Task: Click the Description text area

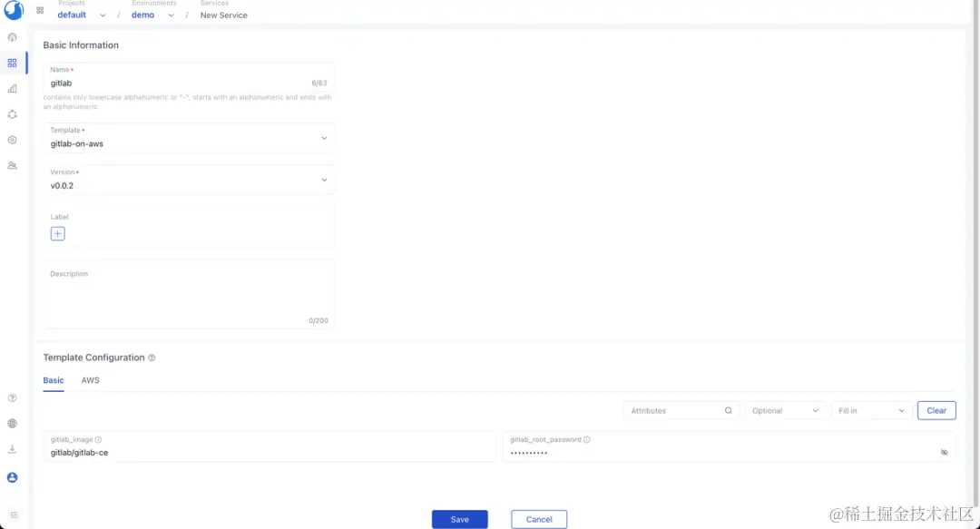Action: point(189,294)
